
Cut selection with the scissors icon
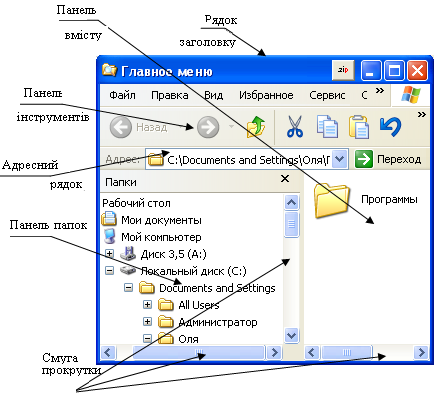(295, 127)
